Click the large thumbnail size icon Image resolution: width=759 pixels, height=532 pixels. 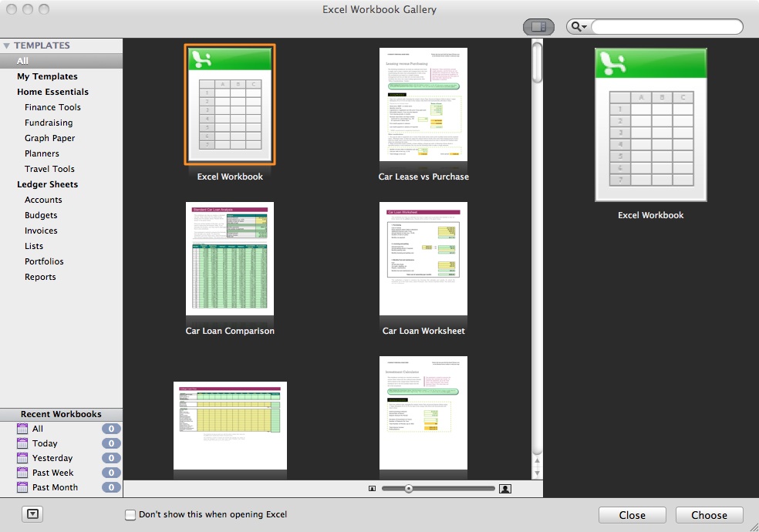(505, 489)
